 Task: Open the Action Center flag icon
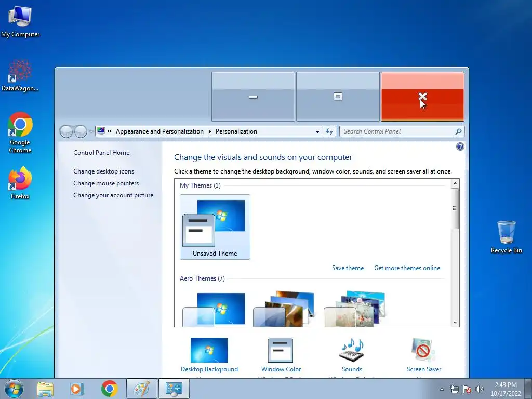click(467, 389)
